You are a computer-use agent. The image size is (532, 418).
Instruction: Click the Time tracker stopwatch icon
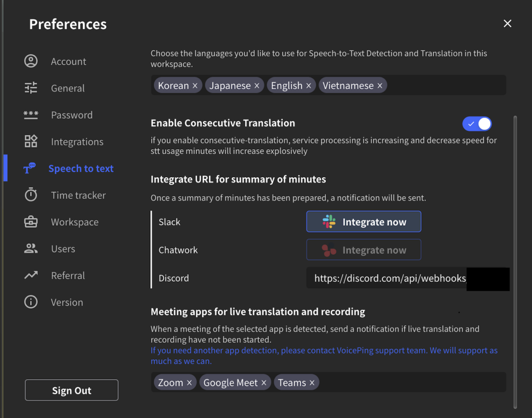coord(31,195)
